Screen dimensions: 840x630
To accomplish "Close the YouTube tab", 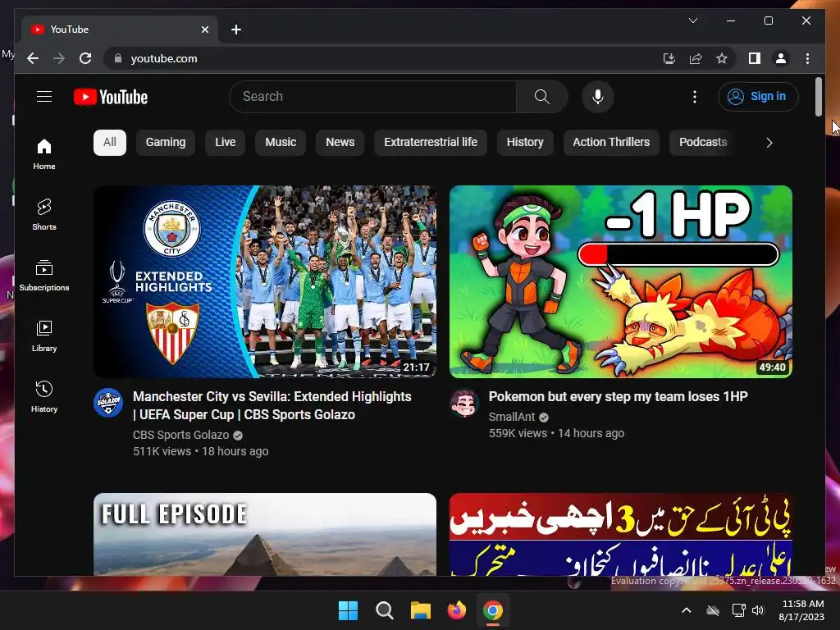I will click(204, 30).
